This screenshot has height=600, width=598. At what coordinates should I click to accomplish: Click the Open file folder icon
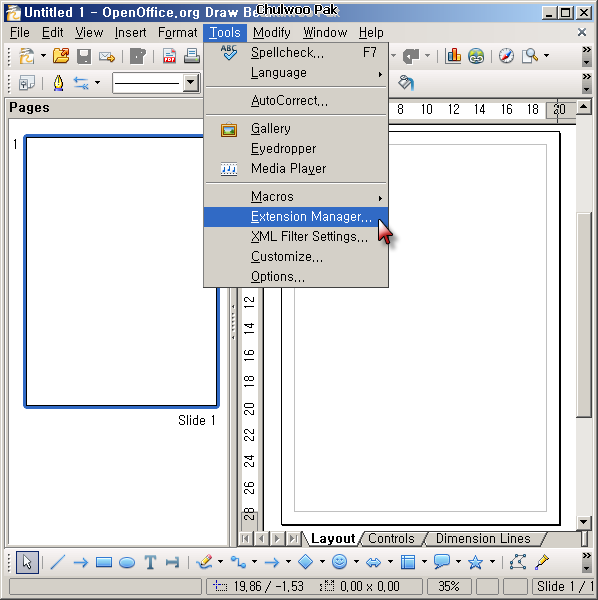pos(61,56)
